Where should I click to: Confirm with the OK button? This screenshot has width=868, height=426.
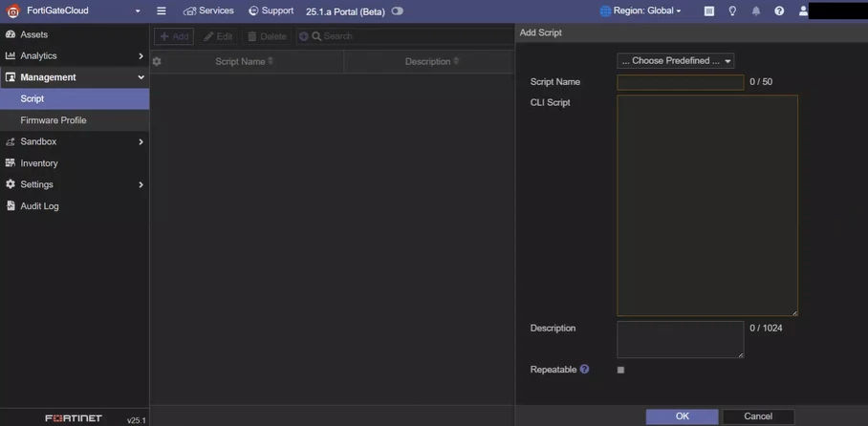[x=682, y=416]
